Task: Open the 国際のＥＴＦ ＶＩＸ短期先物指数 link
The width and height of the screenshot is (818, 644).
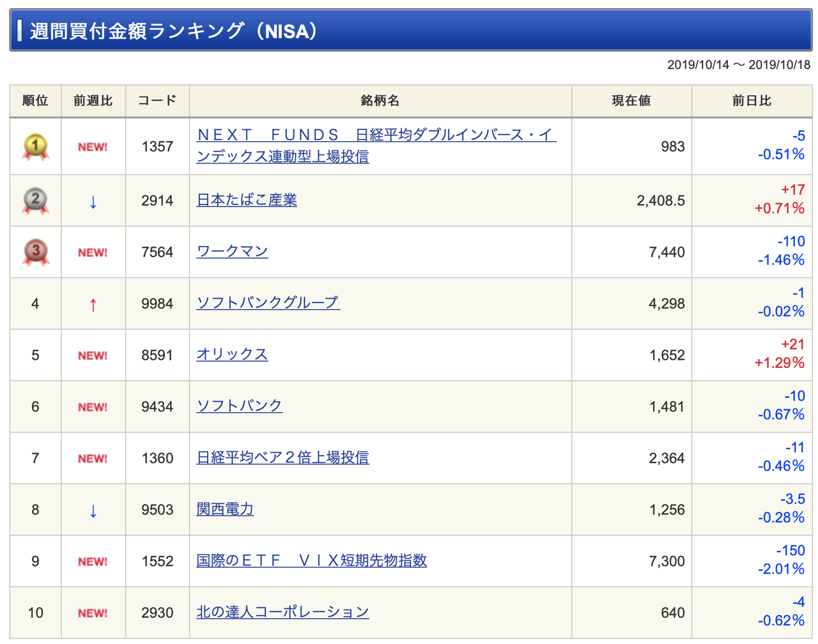Action: 311,560
